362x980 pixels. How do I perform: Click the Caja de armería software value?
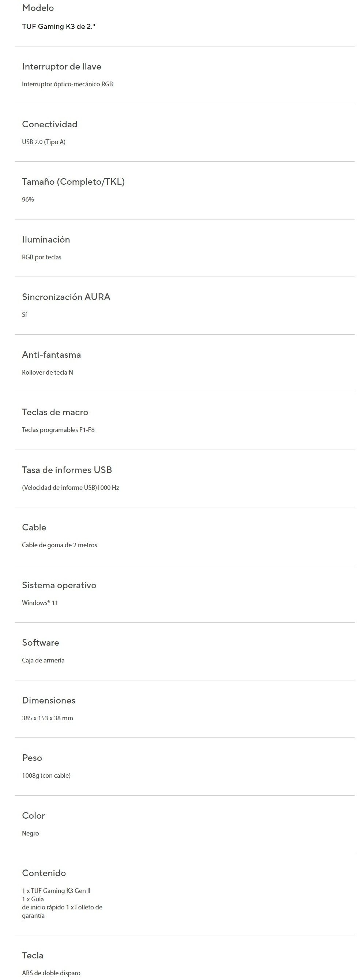click(44, 660)
